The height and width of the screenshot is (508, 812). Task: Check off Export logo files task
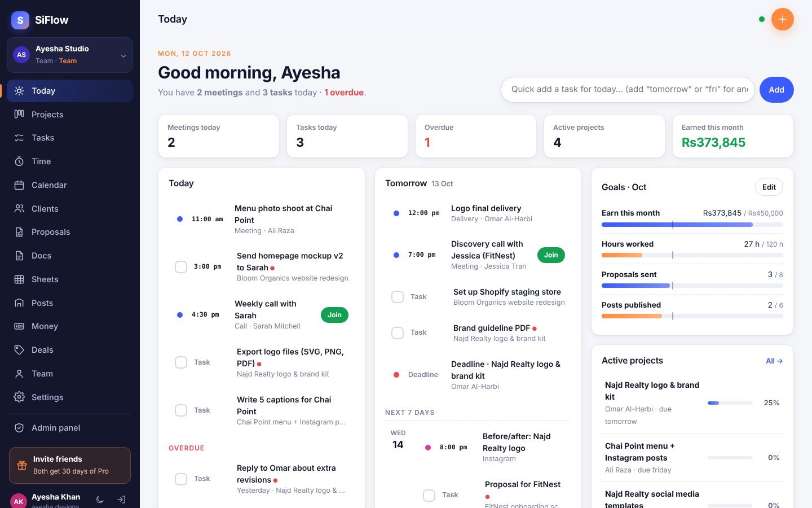tap(181, 362)
